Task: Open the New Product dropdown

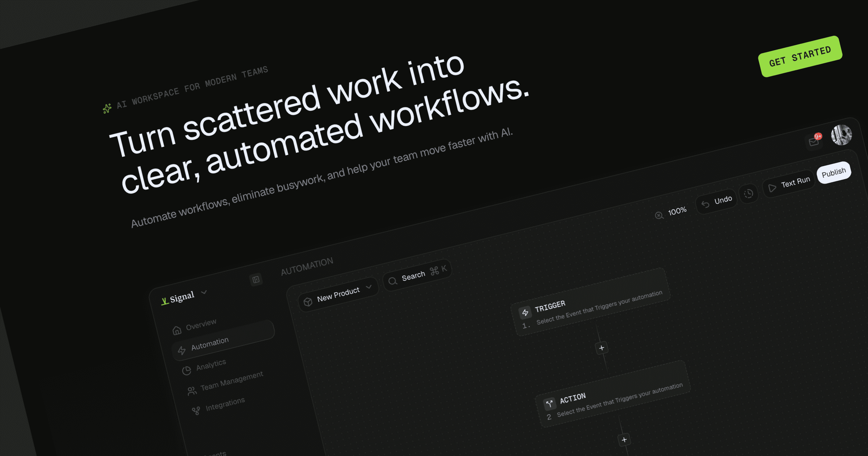Action: (338, 295)
